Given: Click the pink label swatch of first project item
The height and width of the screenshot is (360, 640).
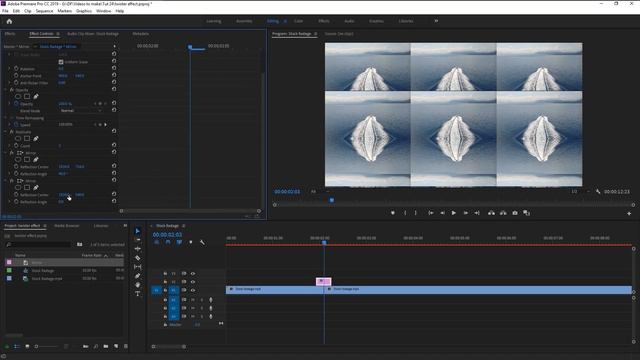Looking at the screenshot, I should pyautogui.click(x=9, y=262).
